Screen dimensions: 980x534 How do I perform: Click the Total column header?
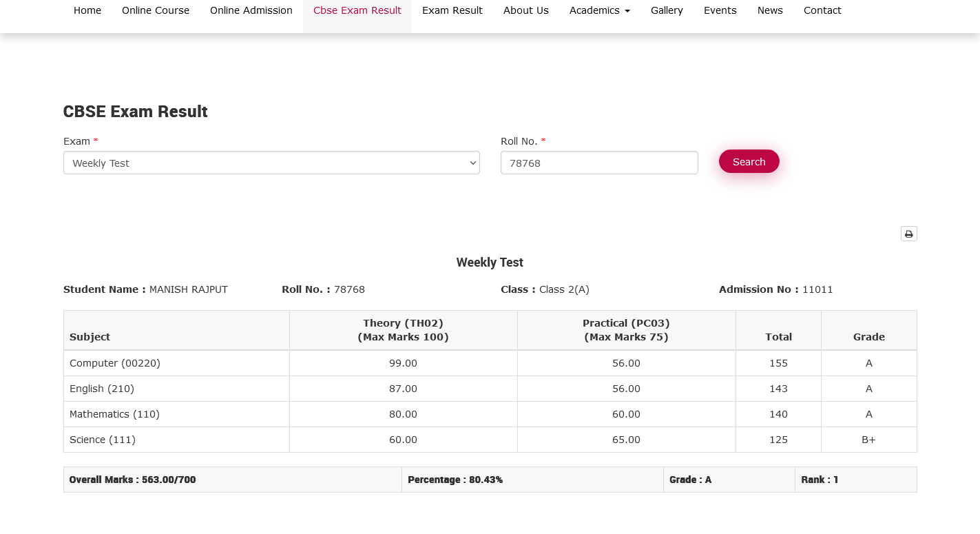[x=778, y=330]
